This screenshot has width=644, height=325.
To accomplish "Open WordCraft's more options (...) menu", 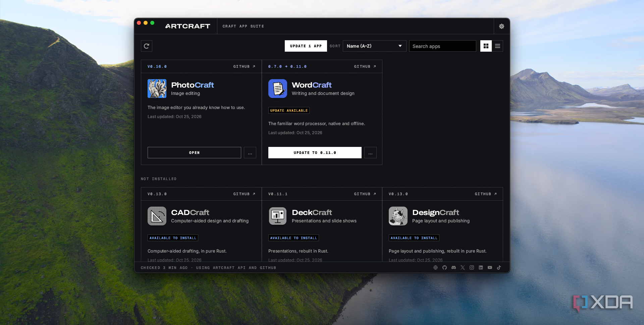I will pos(370,153).
